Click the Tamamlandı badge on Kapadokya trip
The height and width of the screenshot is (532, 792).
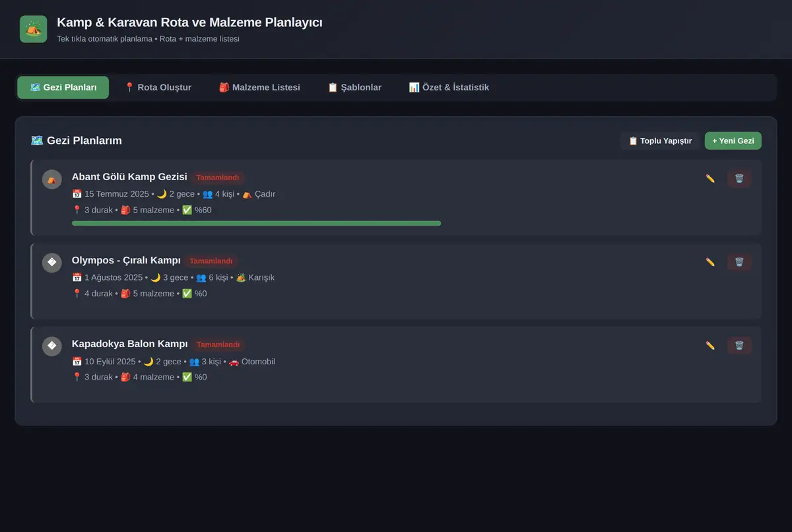click(x=218, y=345)
